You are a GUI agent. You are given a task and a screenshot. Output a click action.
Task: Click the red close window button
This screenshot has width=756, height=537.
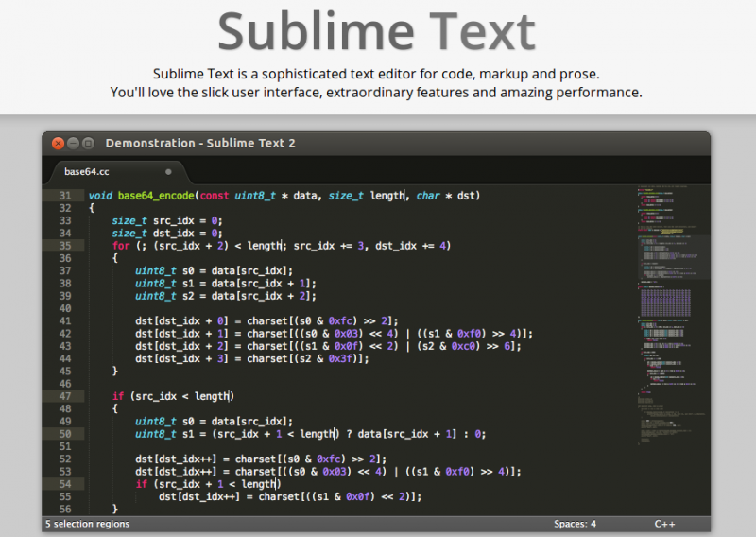(x=58, y=143)
